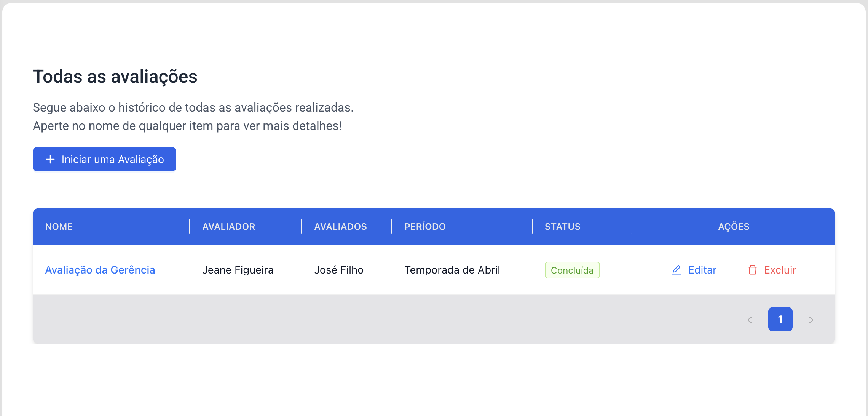Click the AVALIADOS column header

[346, 226]
